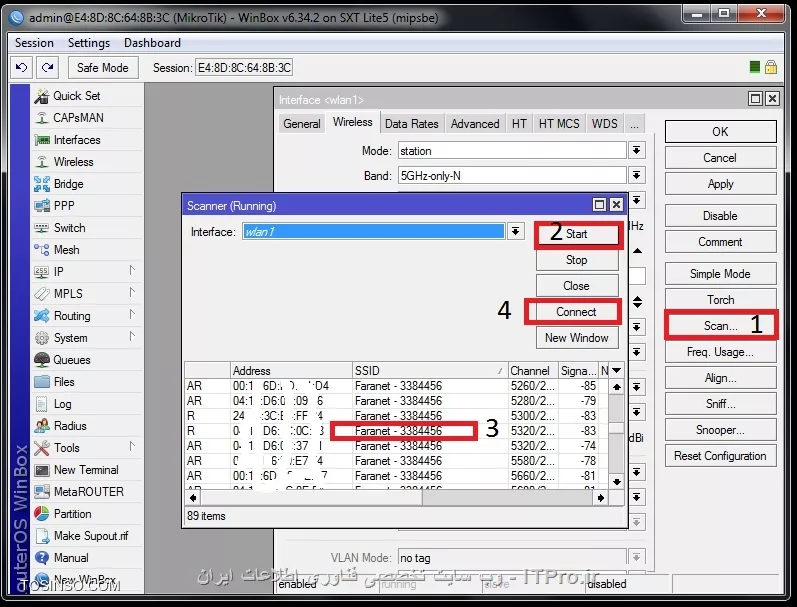Expand the Tools submenu arrow
797x607 pixels.
(x=132, y=446)
